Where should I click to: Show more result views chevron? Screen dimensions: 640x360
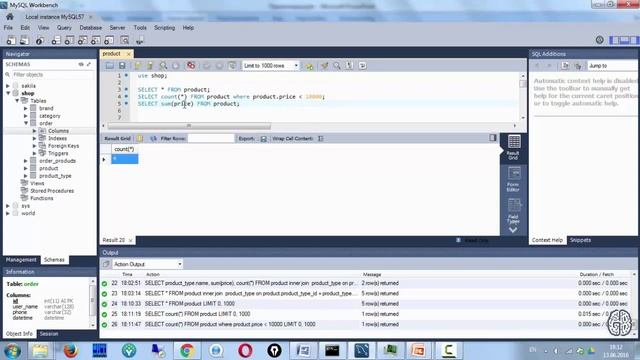[x=513, y=230]
